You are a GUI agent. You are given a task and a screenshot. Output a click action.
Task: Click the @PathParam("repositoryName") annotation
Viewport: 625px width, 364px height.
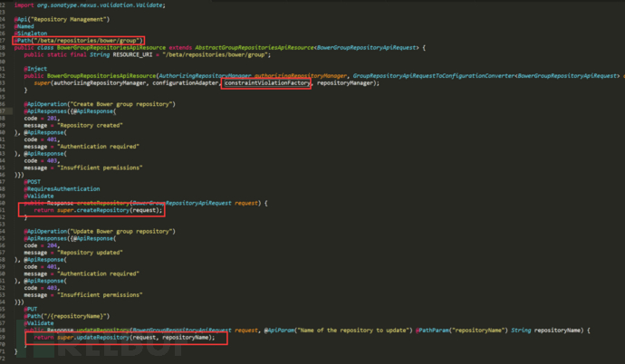[x=462, y=330]
